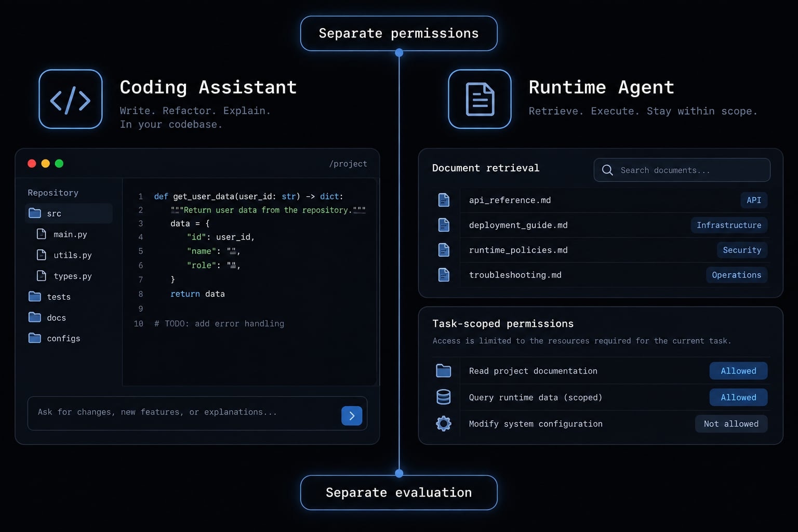The height and width of the screenshot is (532, 798).
Task: Click the Security tag
Action: [742, 250]
